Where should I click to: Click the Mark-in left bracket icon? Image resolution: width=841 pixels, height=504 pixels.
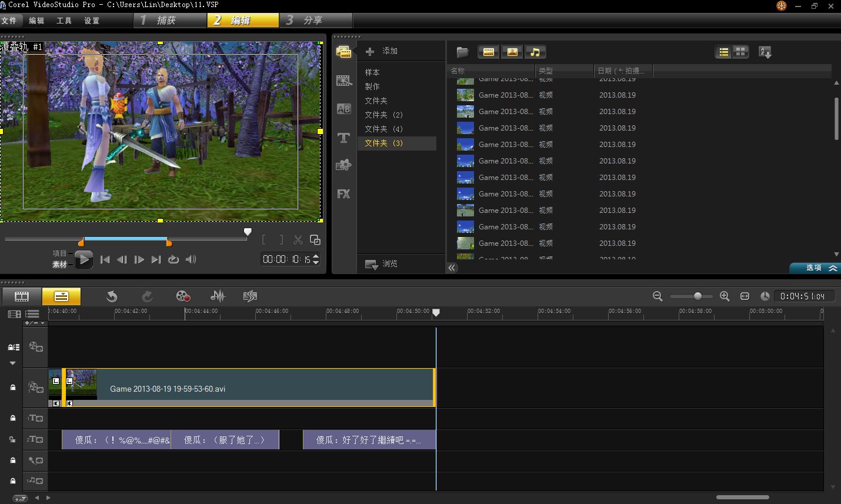264,240
